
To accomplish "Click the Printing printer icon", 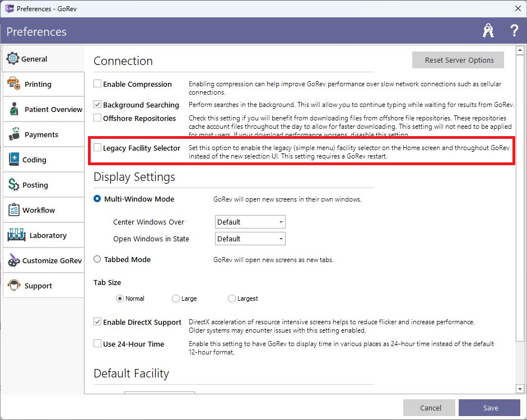I will coord(14,83).
